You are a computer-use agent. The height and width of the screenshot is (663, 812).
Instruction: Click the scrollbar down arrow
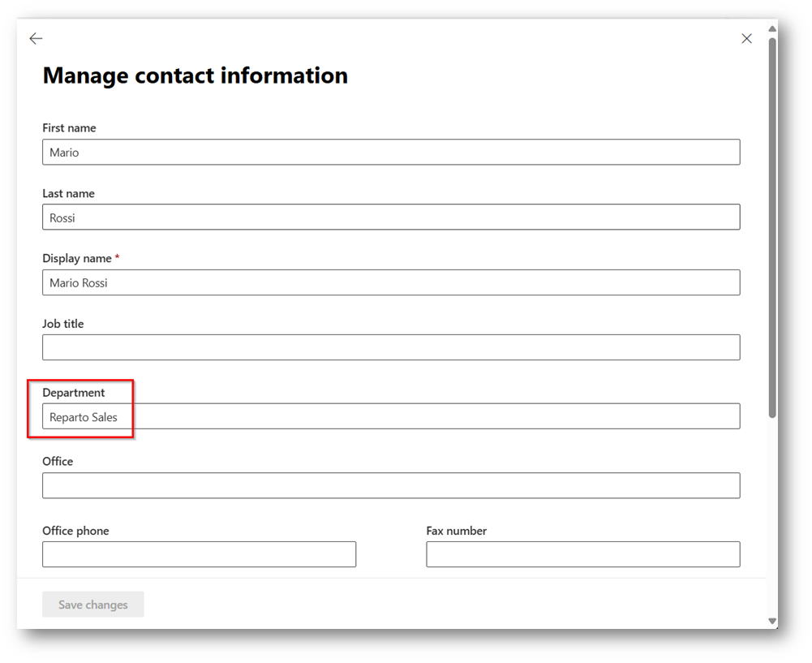point(772,621)
